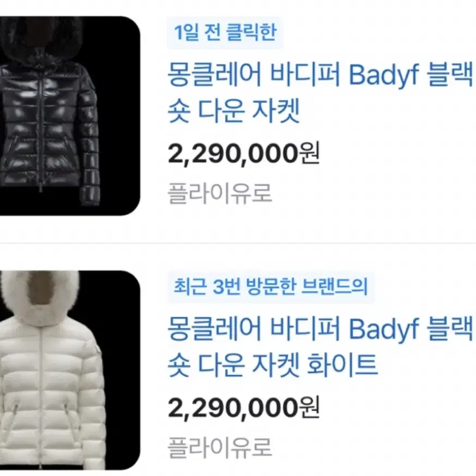Select the second listing's 2,290,000원 price

[x=244, y=408]
